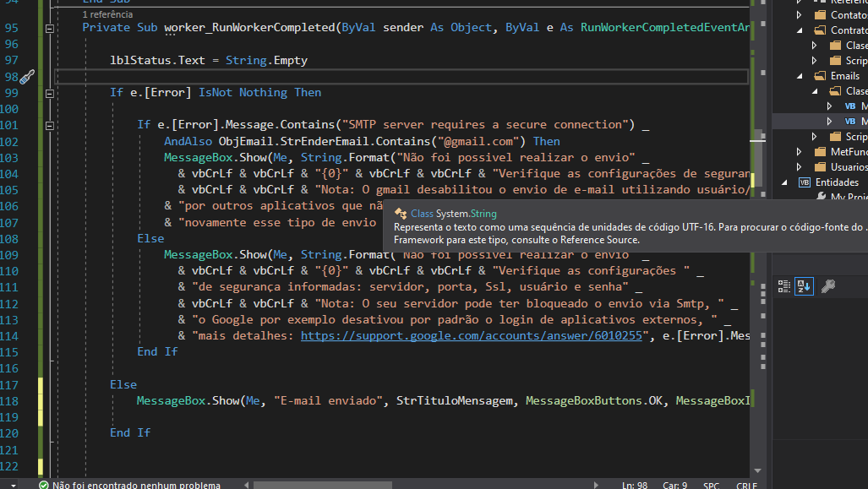Viewport: 868px width, 489px height.
Task: Click the empty current line 98 in editor
Action: (x=401, y=76)
